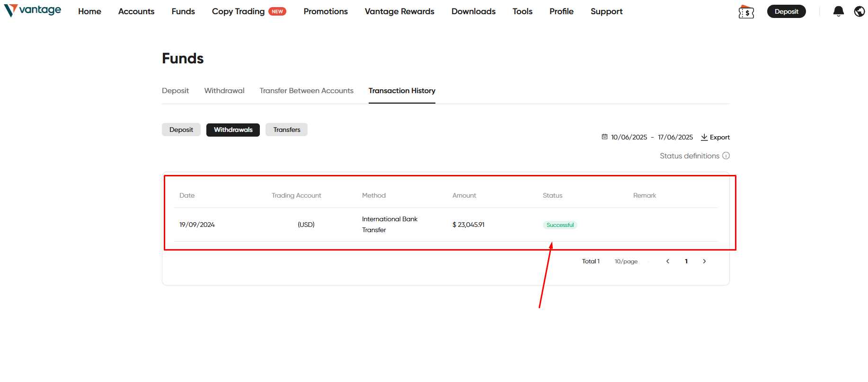Select the Transaction History tab

[402, 91]
